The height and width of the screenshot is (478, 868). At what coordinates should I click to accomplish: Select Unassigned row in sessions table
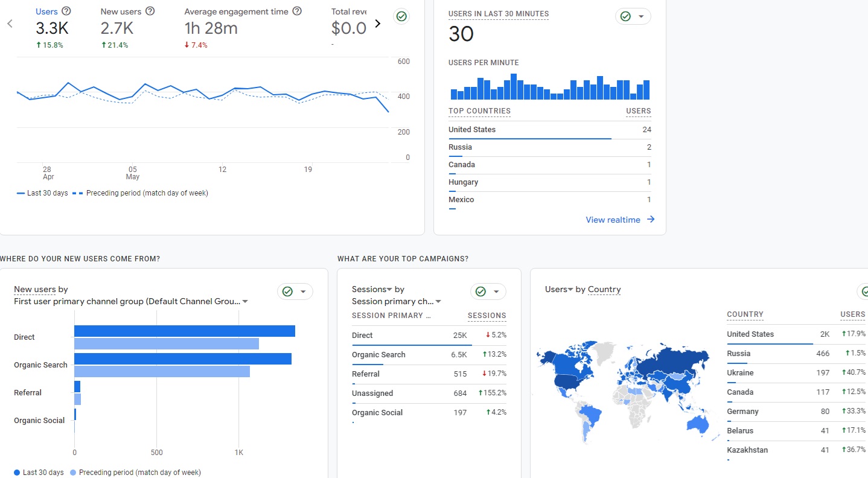pos(429,394)
